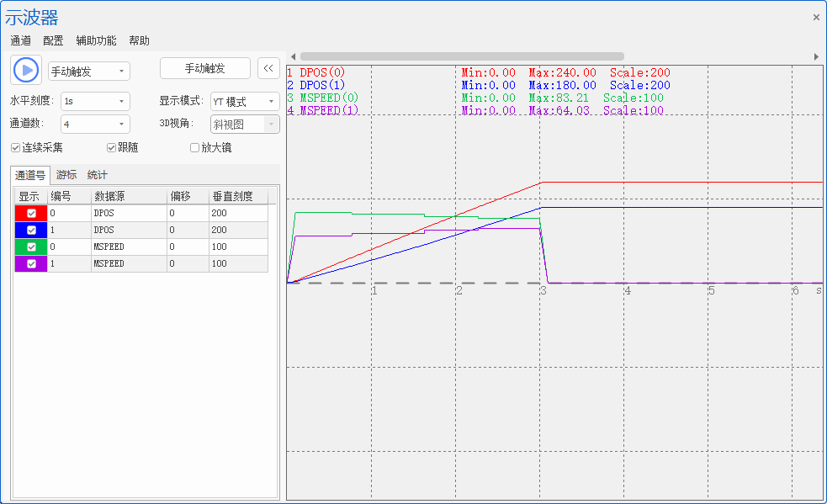Open the 辅助功能 menu
The image size is (827, 504).
(96, 40)
